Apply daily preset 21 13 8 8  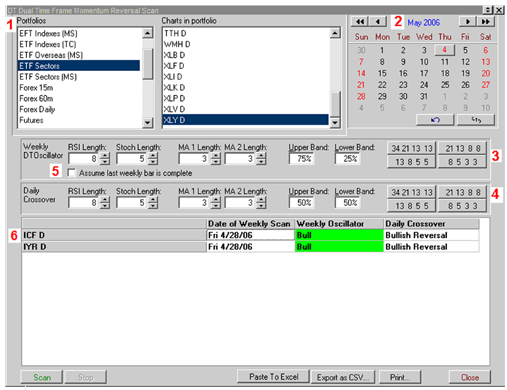(x=462, y=192)
